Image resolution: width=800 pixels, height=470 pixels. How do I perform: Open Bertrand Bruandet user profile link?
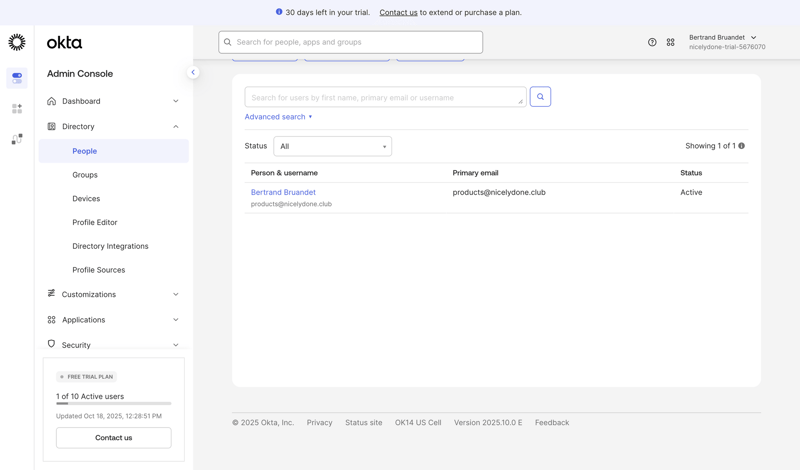point(283,192)
